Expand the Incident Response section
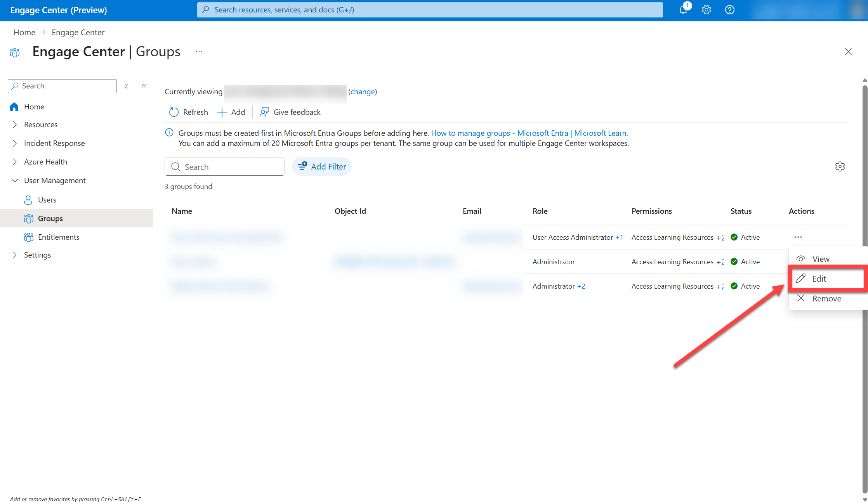Viewport: 868px width, 502px height. [x=15, y=143]
